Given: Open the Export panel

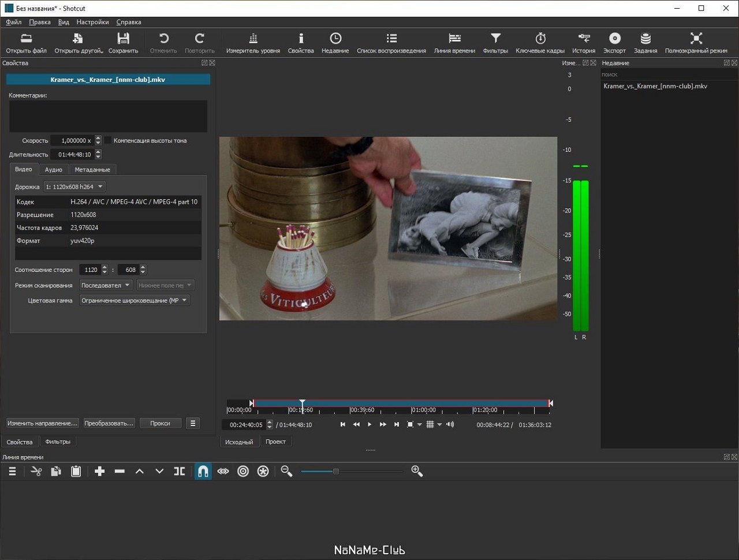Looking at the screenshot, I should pyautogui.click(x=614, y=43).
